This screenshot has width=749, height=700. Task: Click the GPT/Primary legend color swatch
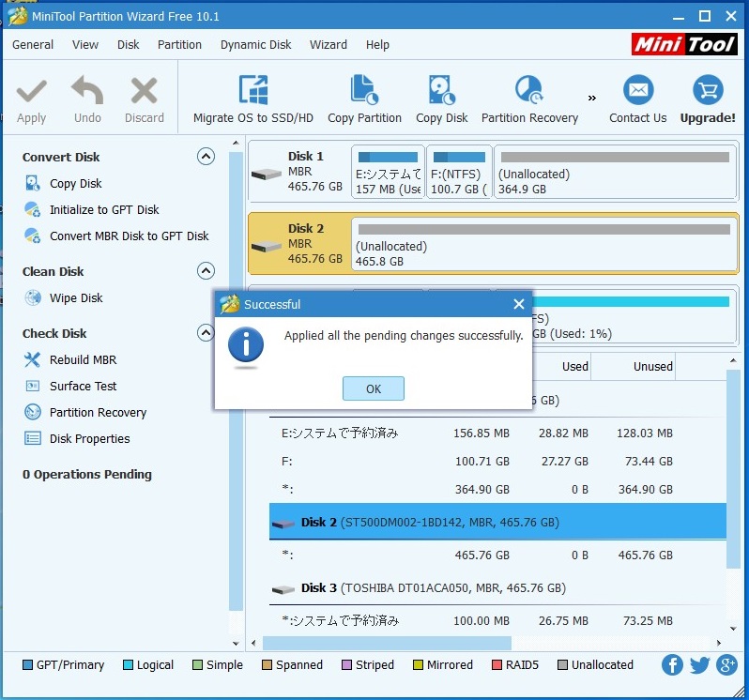pyautogui.click(x=28, y=665)
